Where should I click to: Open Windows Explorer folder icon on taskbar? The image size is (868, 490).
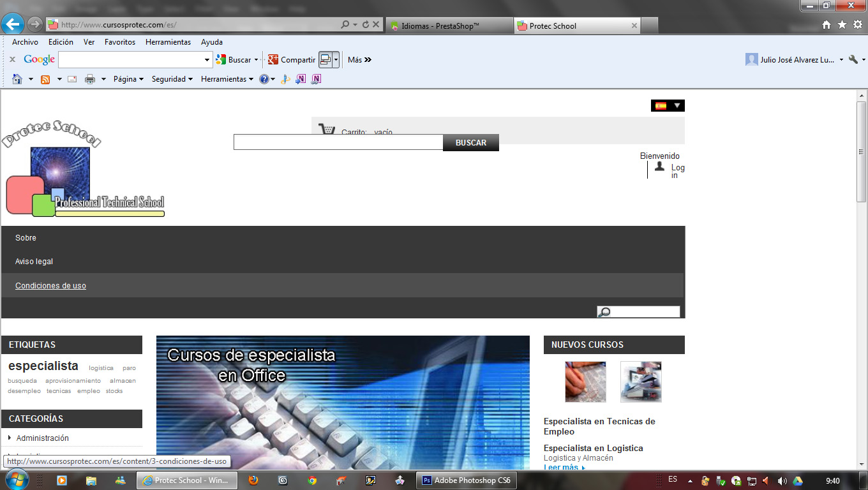pyautogui.click(x=91, y=480)
